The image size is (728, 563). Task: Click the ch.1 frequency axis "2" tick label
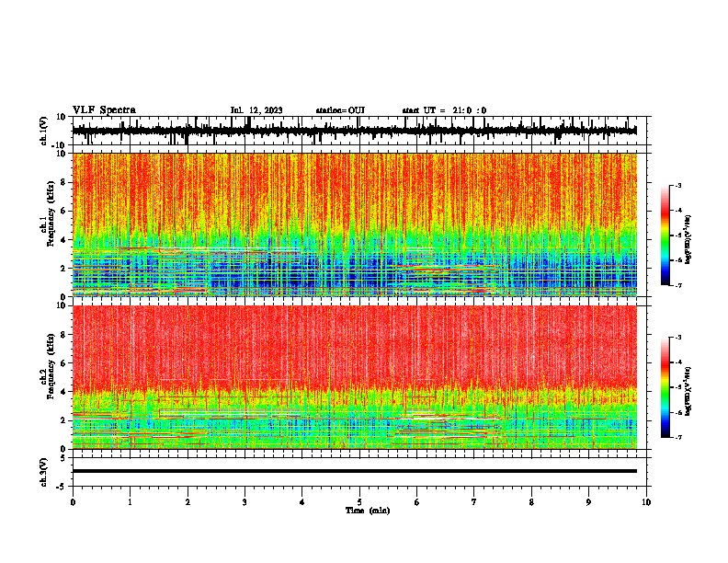pyautogui.click(x=63, y=268)
